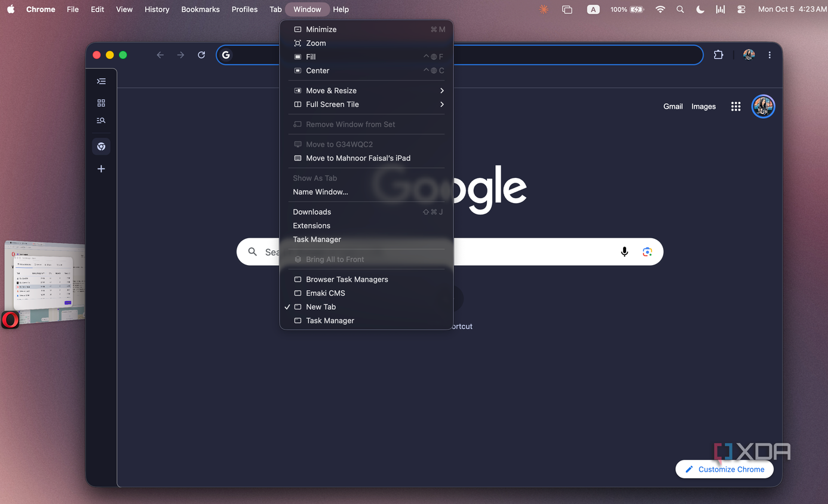
Task: Click the Opera icon on the desktop edge
Action: click(x=10, y=320)
